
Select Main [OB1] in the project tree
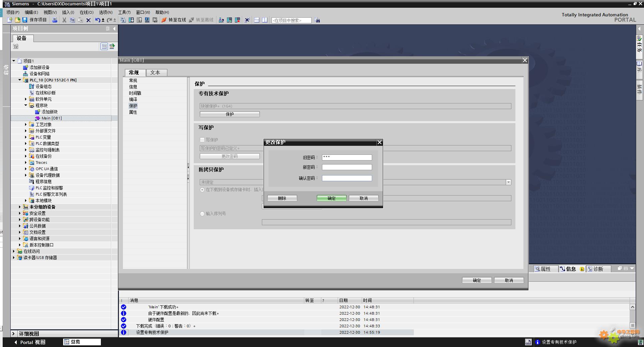click(51, 118)
